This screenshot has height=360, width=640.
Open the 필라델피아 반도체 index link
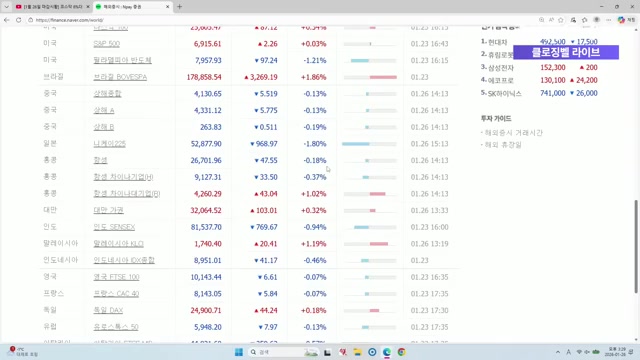(x=122, y=60)
